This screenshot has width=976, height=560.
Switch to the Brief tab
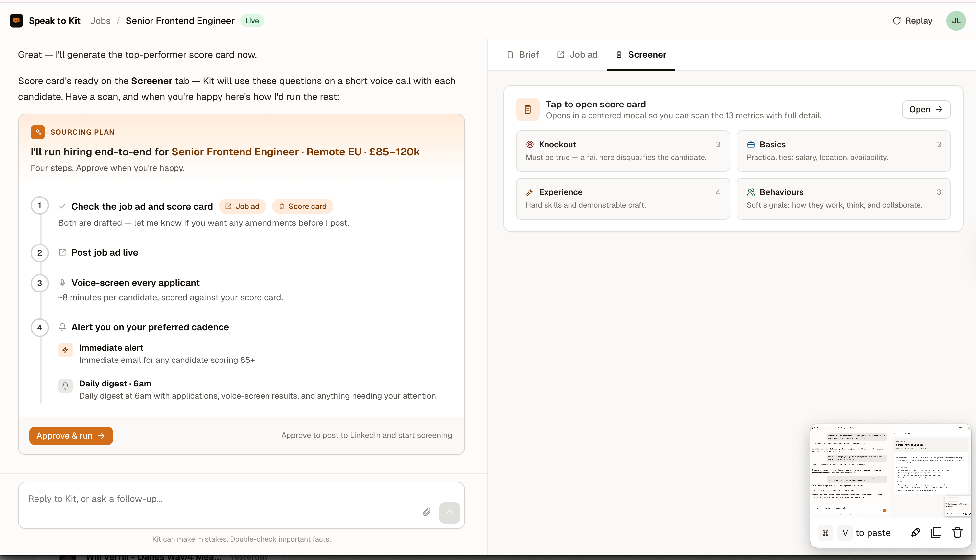[523, 55]
